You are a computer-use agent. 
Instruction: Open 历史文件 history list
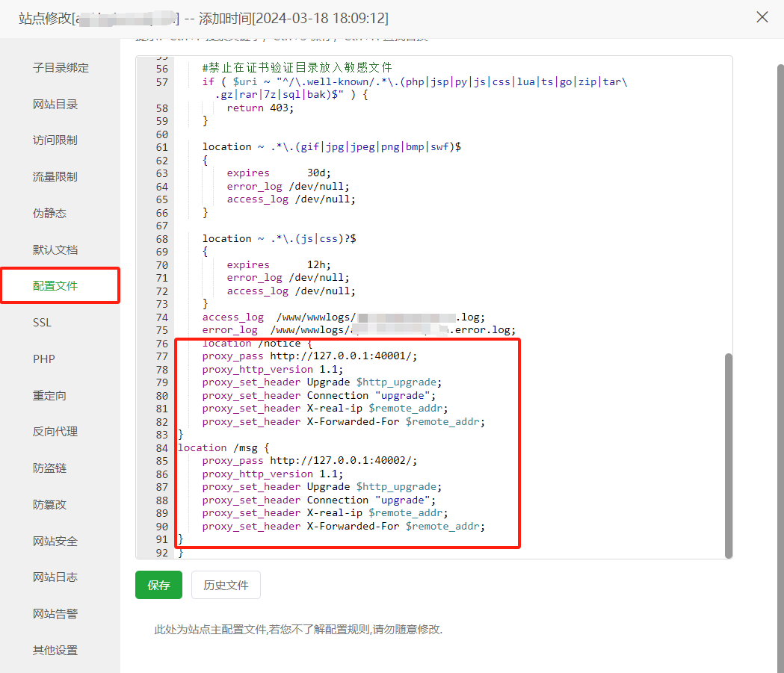226,585
